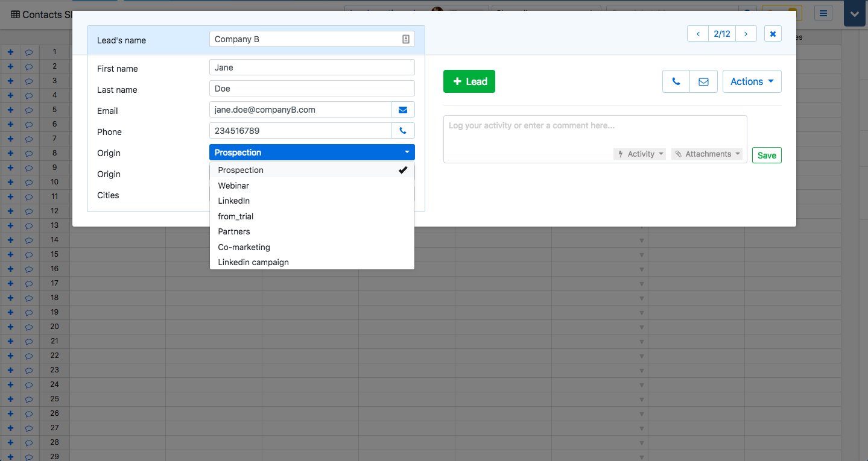Screen dimensions: 868x461
Task: Save the activity comment
Action: (x=767, y=155)
